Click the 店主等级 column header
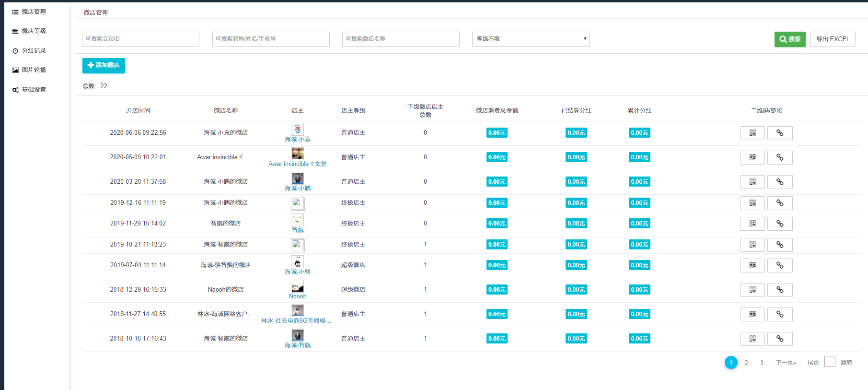The image size is (868, 390). pyautogui.click(x=353, y=111)
